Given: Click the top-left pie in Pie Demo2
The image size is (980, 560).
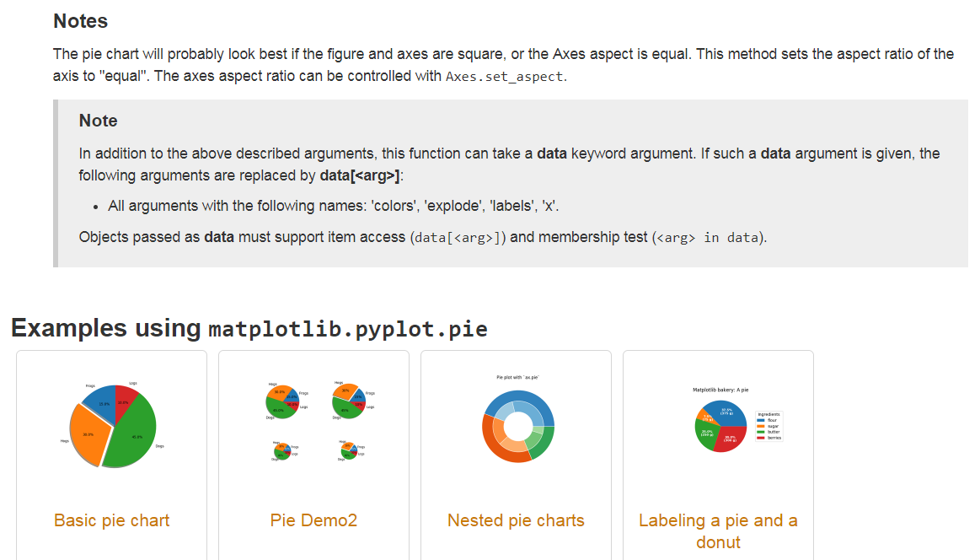Looking at the screenshot, I should [x=282, y=401].
